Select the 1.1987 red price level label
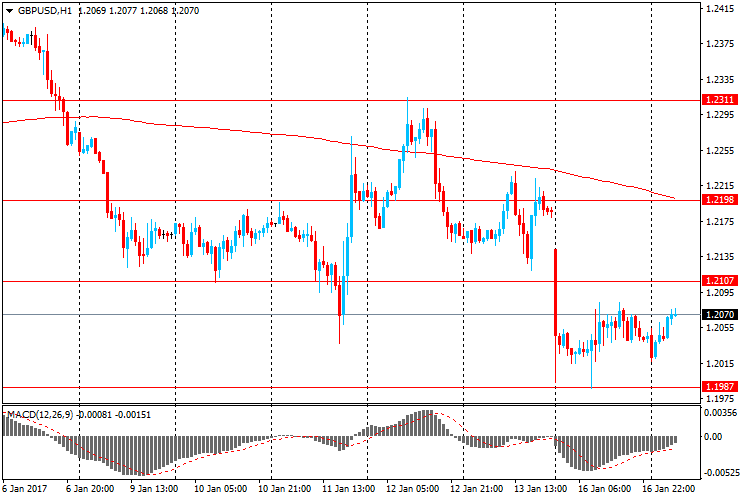Screen dimensions: 740x500 720,387
